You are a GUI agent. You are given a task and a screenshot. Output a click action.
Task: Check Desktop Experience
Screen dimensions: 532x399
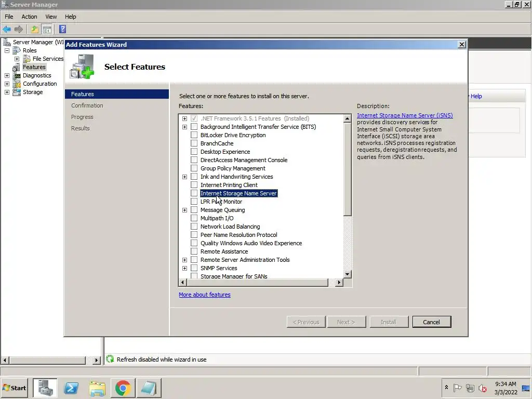coord(194,152)
